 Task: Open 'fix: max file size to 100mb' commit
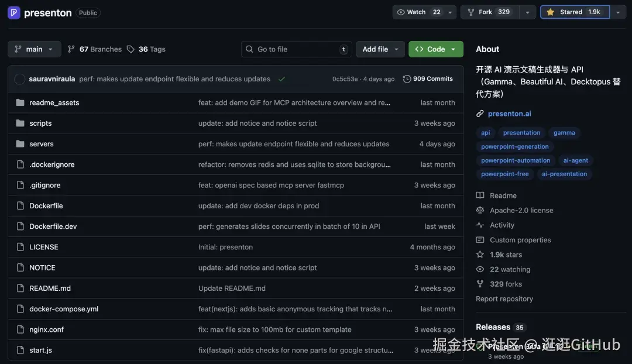coord(274,329)
